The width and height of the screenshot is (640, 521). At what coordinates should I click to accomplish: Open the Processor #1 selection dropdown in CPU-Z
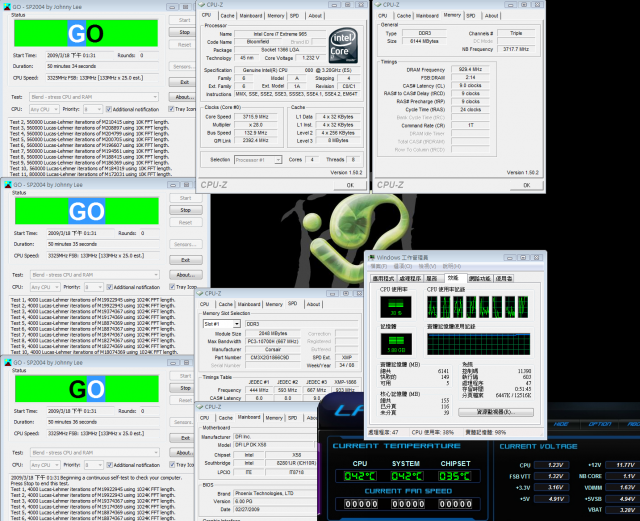(258, 160)
